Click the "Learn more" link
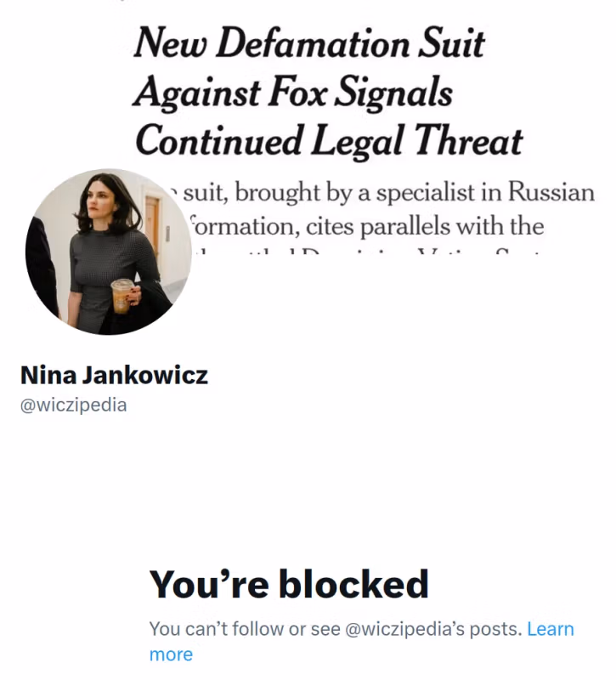 click(x=550, y=629)
